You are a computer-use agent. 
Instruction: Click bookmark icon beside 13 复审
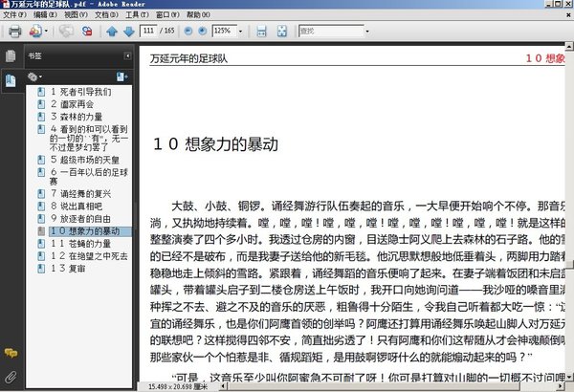click(41, 269)
